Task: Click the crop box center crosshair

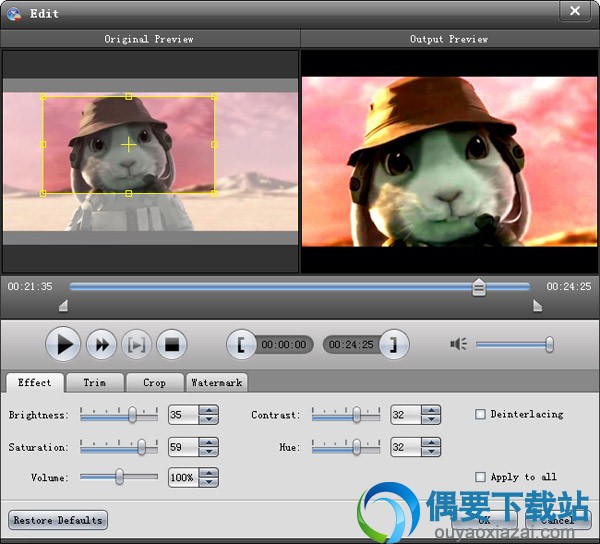Action: [x=129, y=145]
